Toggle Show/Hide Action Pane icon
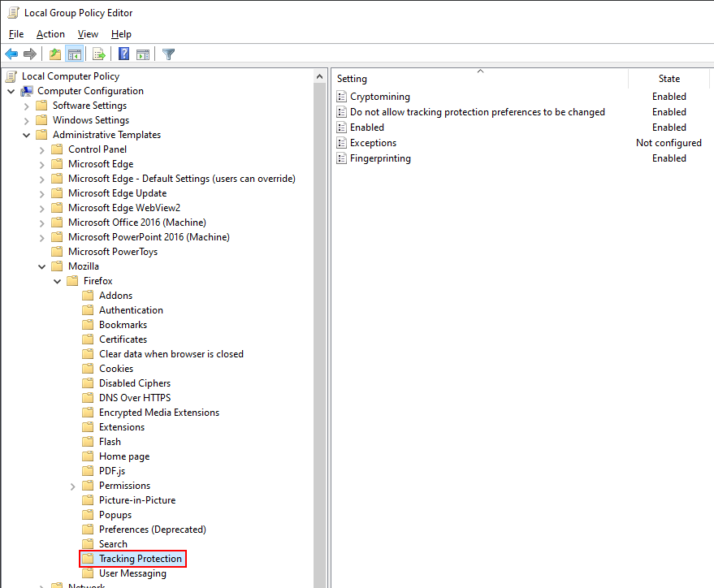 pyautogui.click(x=143, y=54)
